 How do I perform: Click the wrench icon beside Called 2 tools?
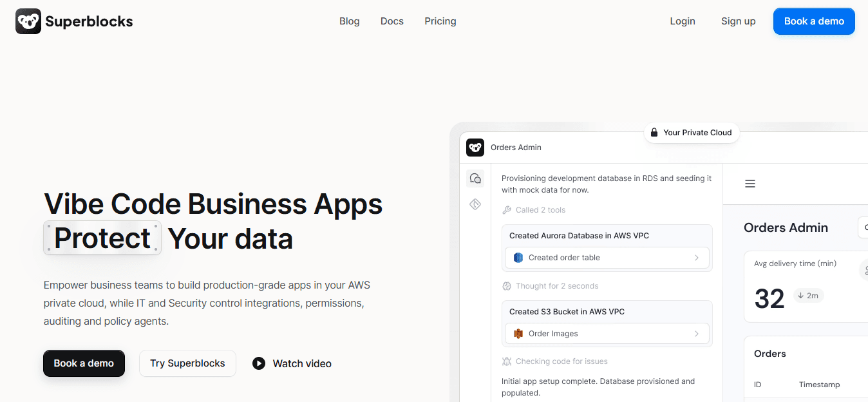507,210
